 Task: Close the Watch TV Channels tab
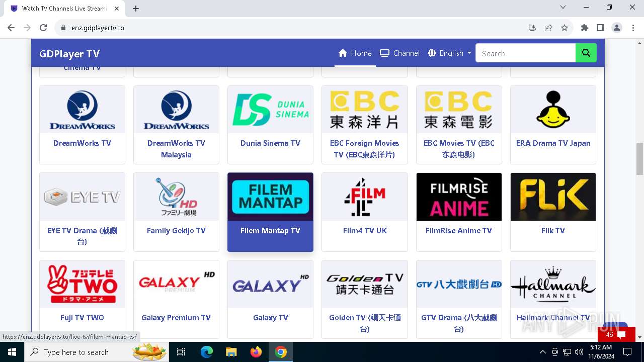(x=116, y=9)
